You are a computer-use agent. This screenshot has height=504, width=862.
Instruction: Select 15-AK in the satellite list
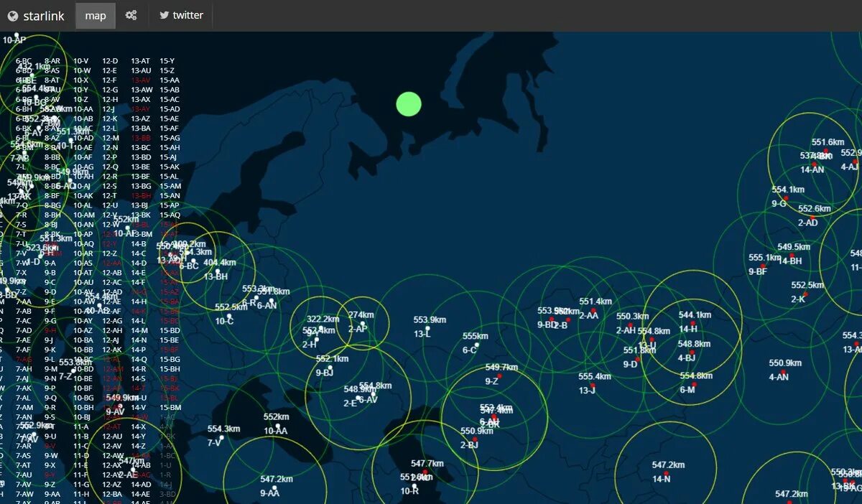[170, 167]
